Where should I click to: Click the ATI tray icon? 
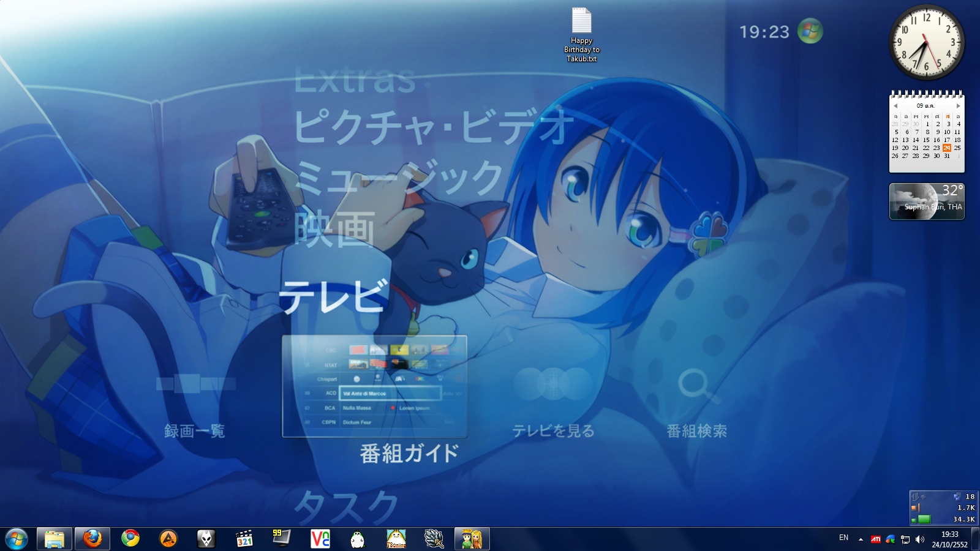coord(876,539)
